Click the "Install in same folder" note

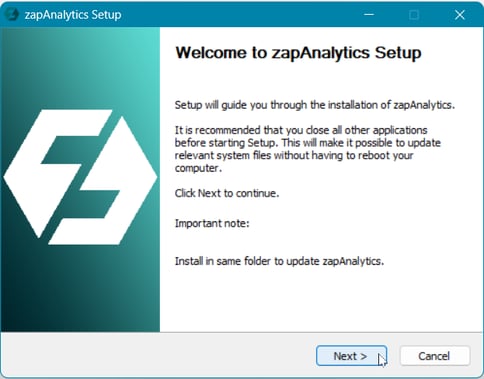tap(279, 261)
